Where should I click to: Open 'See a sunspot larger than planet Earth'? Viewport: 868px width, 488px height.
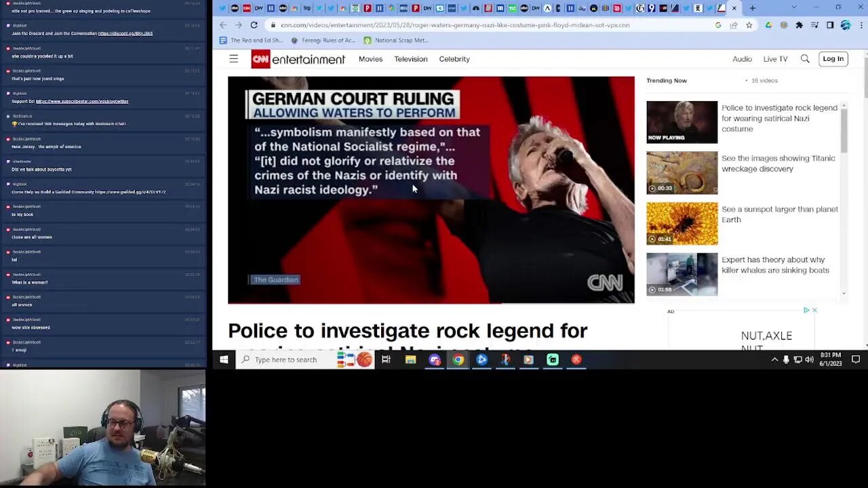point(780,214)
